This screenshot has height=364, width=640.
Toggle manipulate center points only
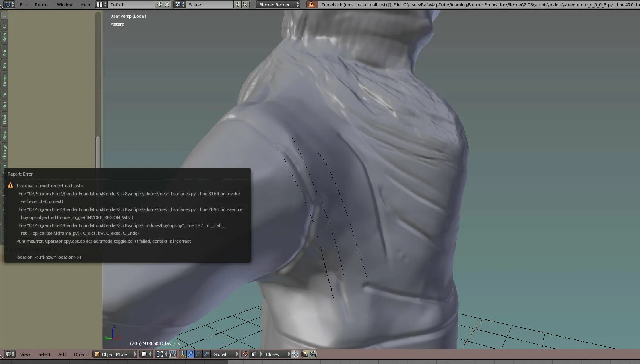[x=173, y=354]
